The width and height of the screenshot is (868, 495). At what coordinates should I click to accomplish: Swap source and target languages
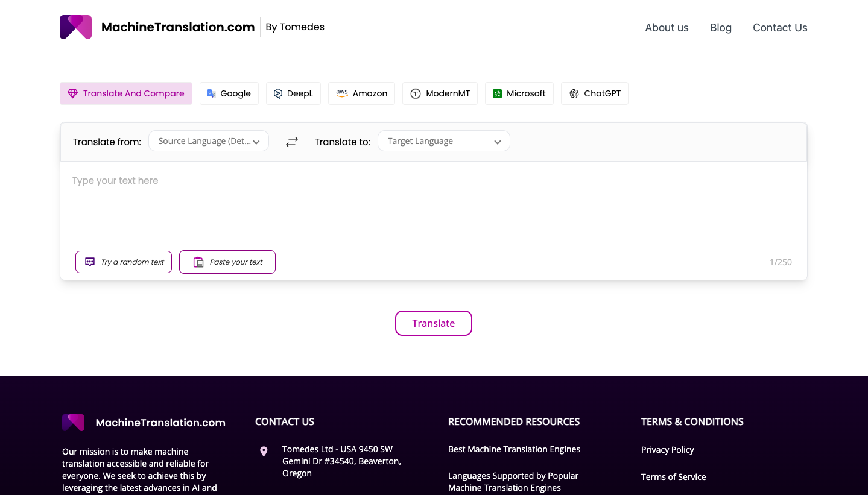292,142
